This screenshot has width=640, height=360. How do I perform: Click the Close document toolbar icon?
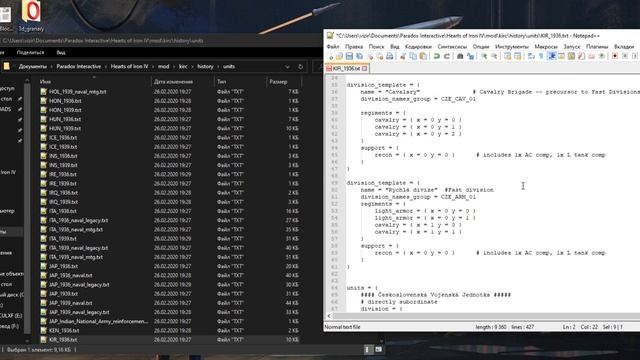click(370, 56)
